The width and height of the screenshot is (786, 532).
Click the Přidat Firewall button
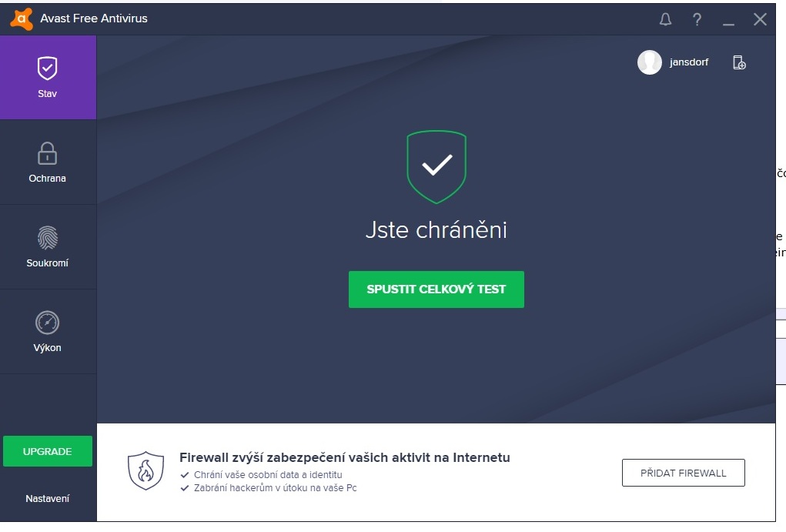[684, 473]
